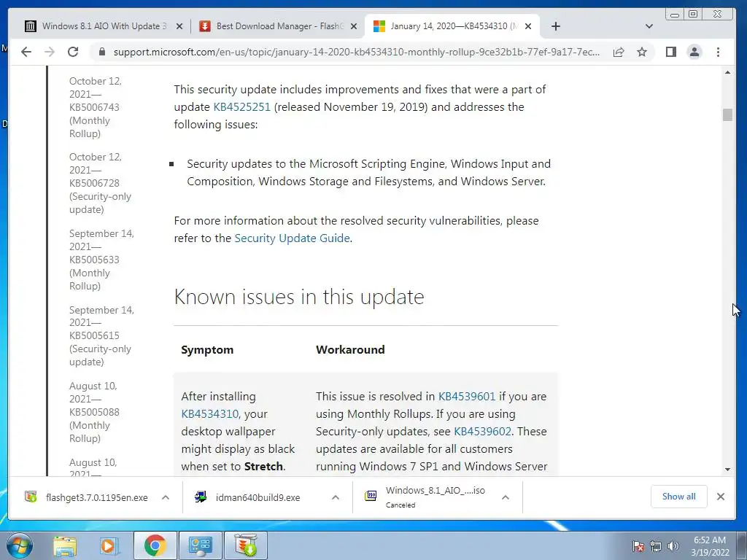Open August 10, 2021 KB5005088 Monthly Rollup
This screenshot has width=747, height=560.
coord(94,412)
